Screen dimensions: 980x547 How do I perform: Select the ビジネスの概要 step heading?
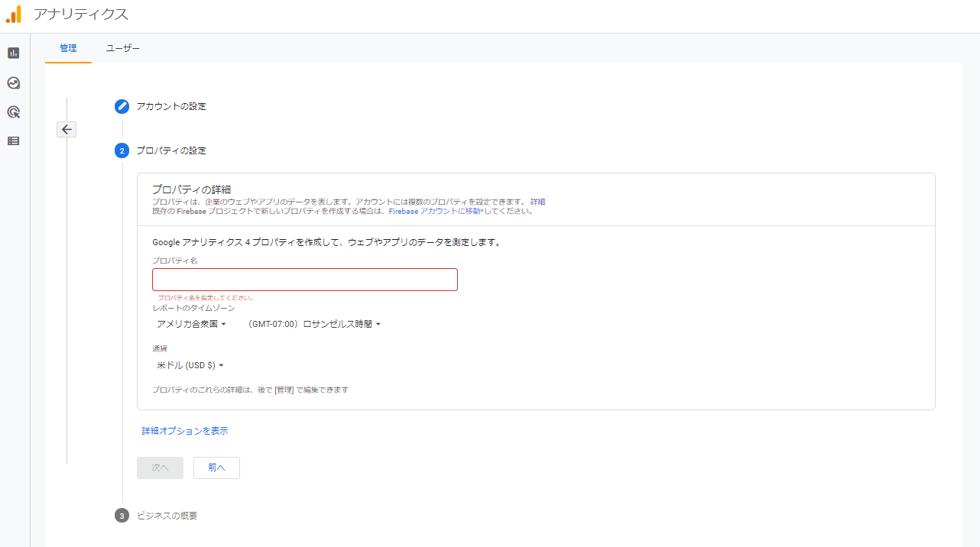[x=167, y=516]
